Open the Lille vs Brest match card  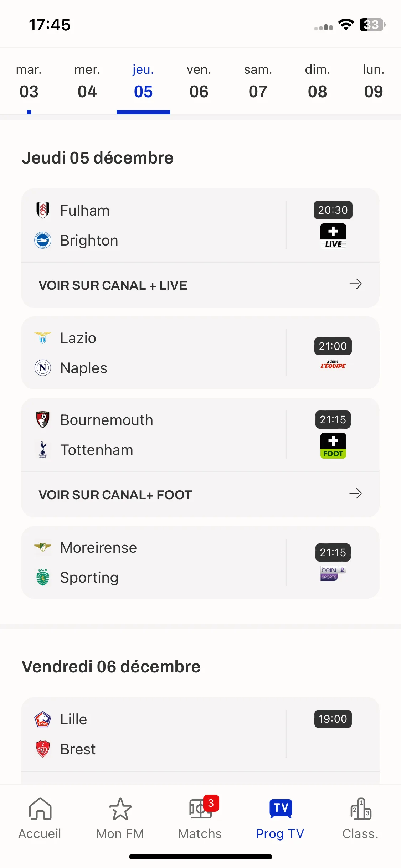[x=201, y=734]
